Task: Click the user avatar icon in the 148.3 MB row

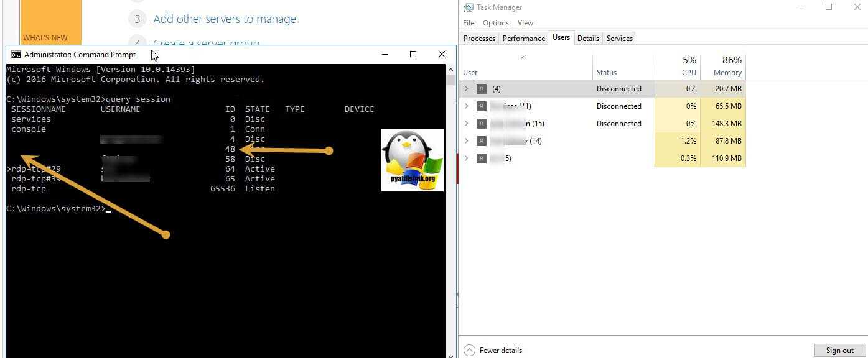Action: coord(482,124)
